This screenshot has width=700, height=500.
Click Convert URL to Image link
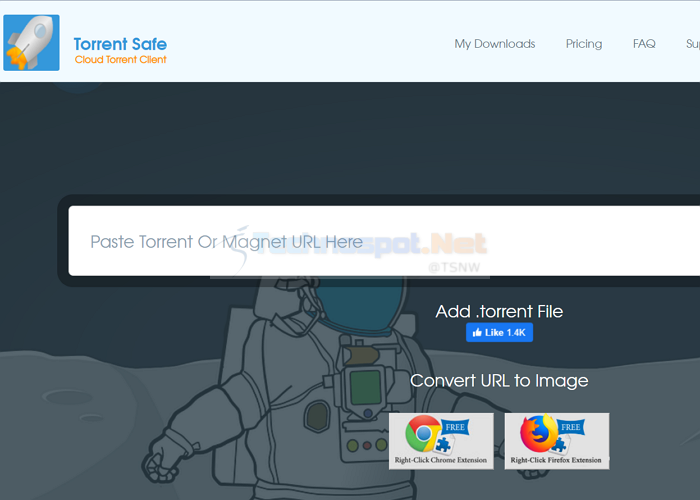point(499,381)
